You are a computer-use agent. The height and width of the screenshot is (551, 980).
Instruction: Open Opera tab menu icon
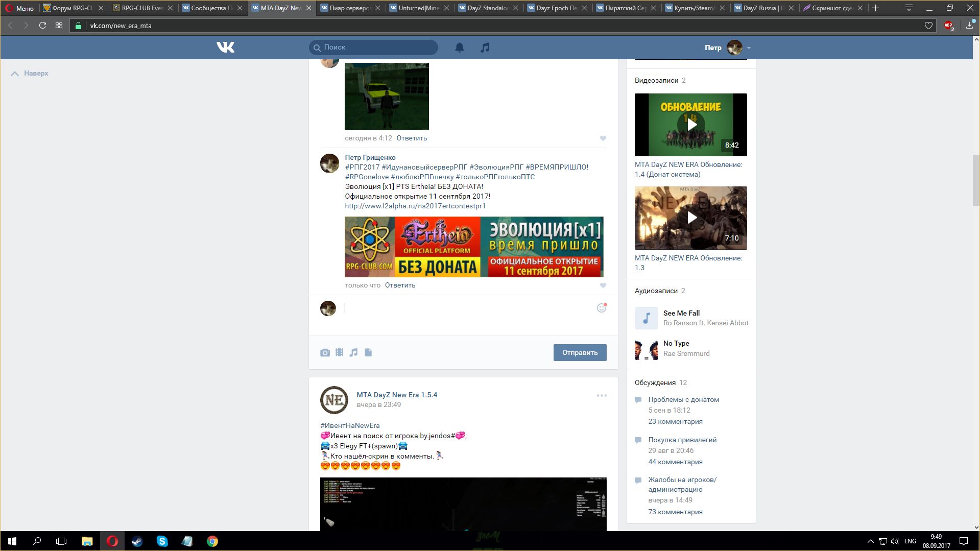909,8
